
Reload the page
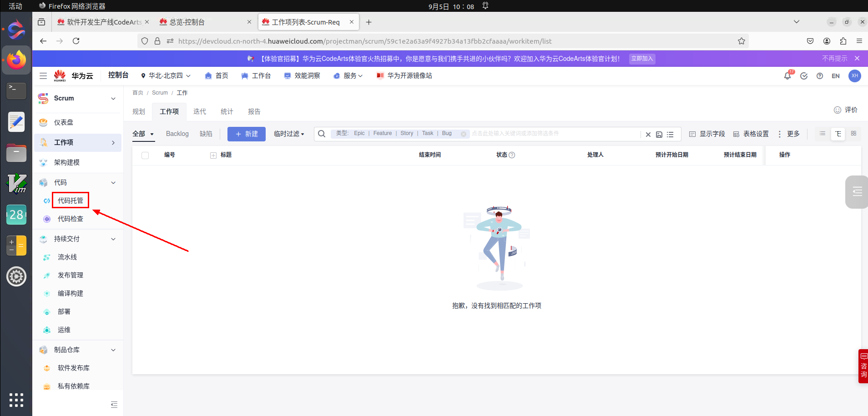click(76, 41)
